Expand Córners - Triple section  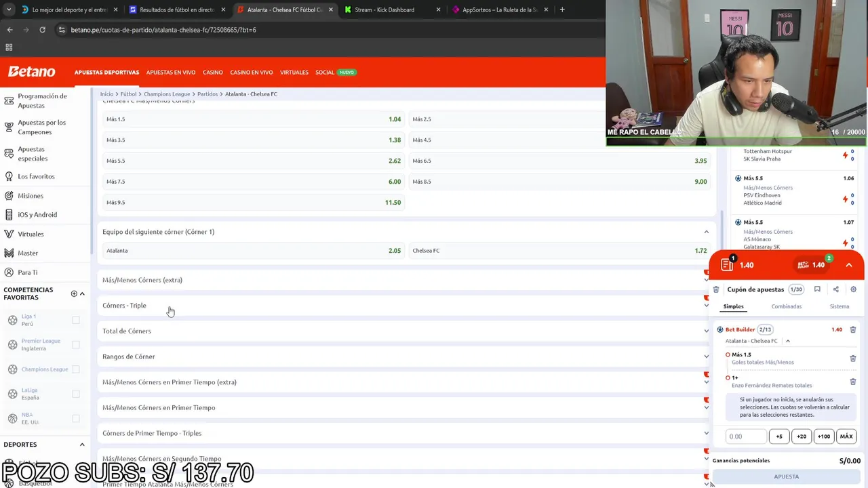tap(706, 306)
